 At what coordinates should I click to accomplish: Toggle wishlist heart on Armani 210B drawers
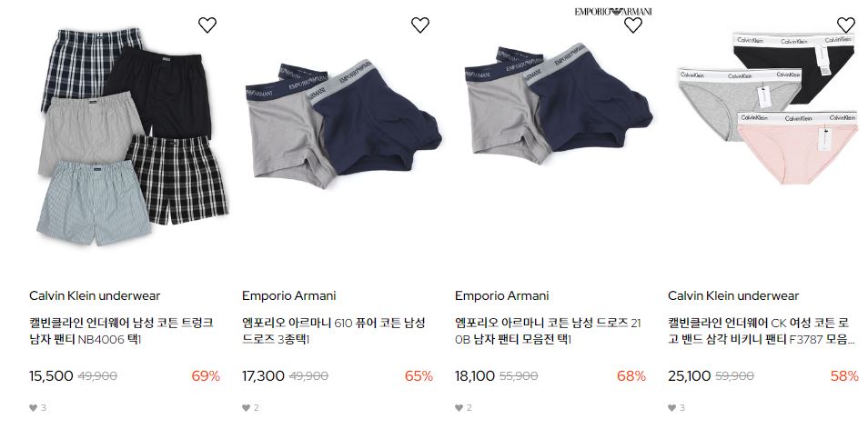pos(633,25)
